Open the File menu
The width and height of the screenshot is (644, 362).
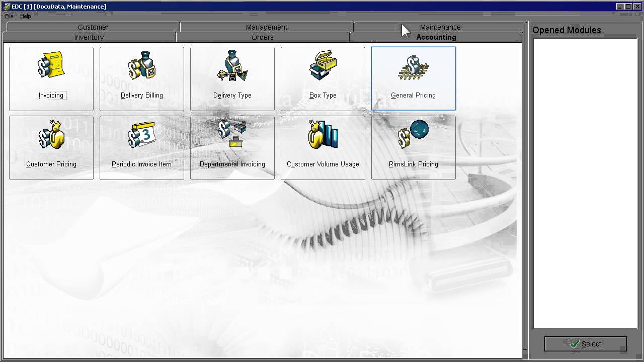click(9, 16)
